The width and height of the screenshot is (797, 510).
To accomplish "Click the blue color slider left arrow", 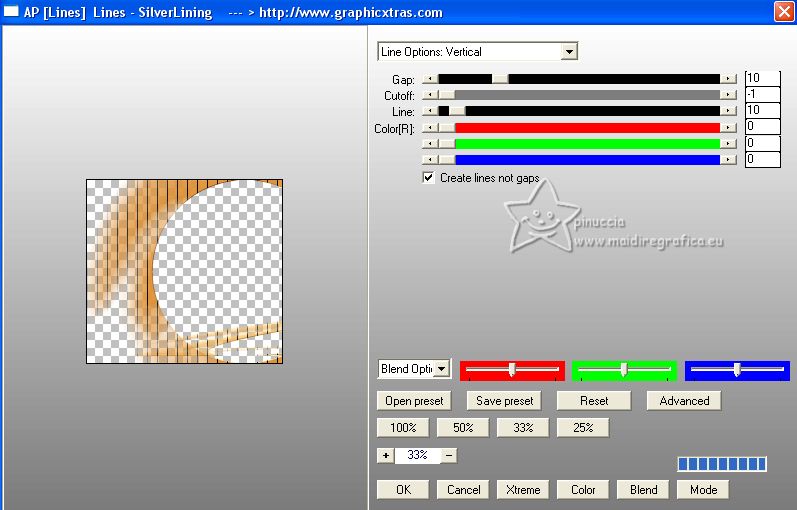I will coord(430,160).
